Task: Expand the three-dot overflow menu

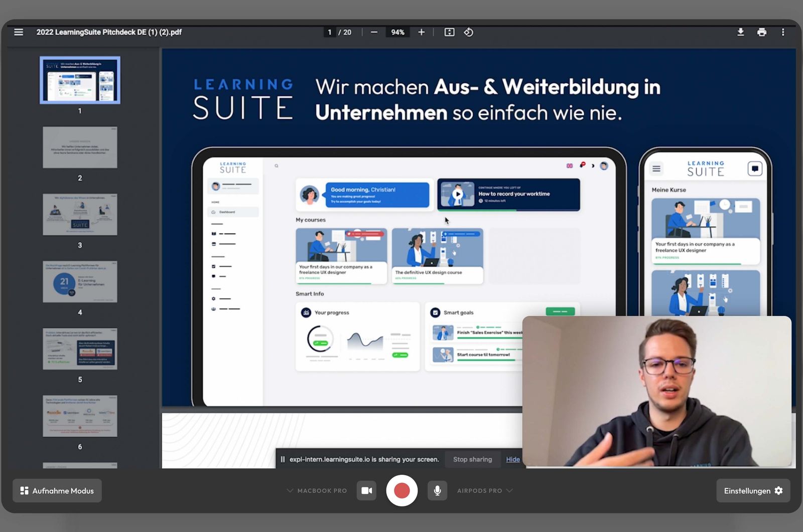Action: (x=783, y=32)
